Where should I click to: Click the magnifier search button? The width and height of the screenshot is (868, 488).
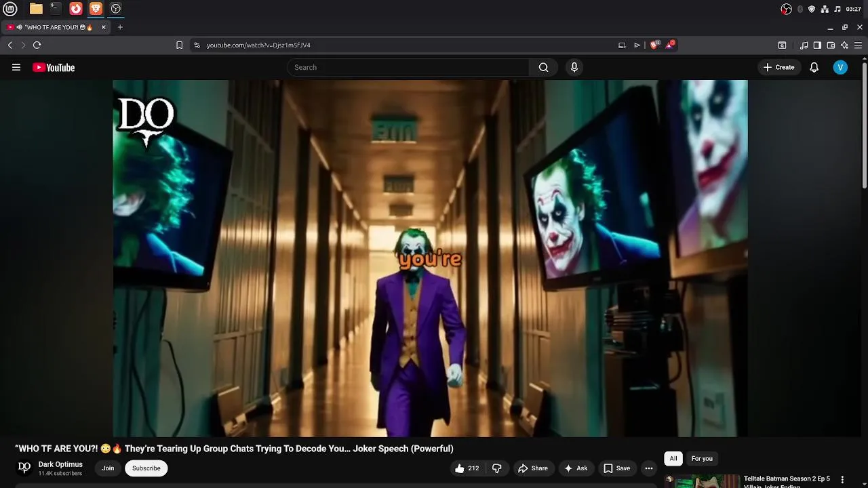click(543, 67)
